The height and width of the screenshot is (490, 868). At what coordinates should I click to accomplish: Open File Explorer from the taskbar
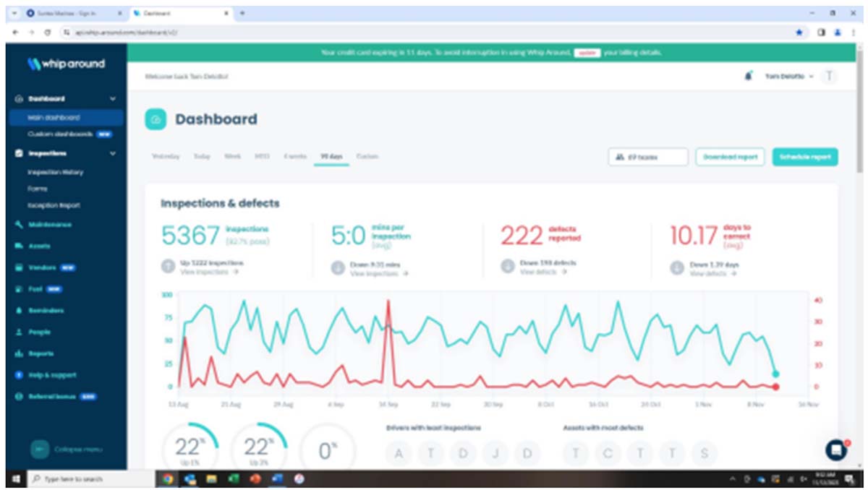[211, 479]
